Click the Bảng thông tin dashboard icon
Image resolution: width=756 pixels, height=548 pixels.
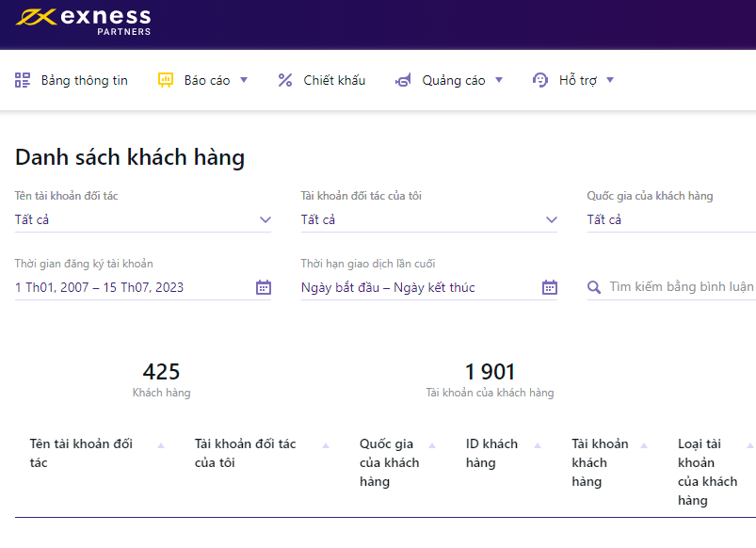(x=23, y=80)
